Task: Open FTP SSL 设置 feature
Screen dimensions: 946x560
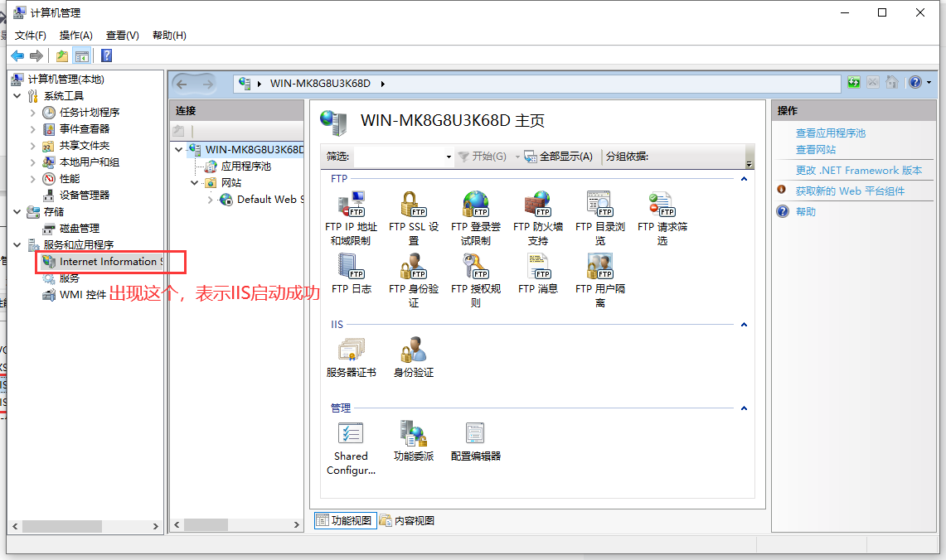Action: click(x=413, y=218)
